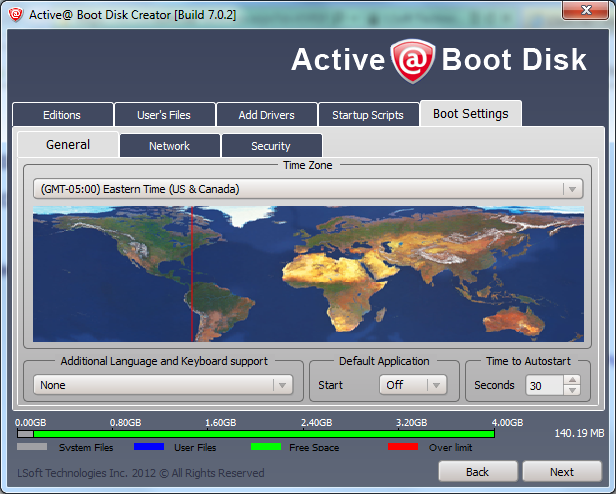Click the Back button
Viewport: 616px width, 494px height.
tap(478, 471)
